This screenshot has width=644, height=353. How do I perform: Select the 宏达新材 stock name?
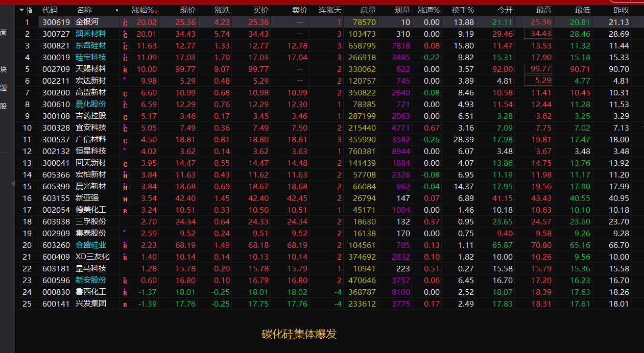[x=91, y=81]
